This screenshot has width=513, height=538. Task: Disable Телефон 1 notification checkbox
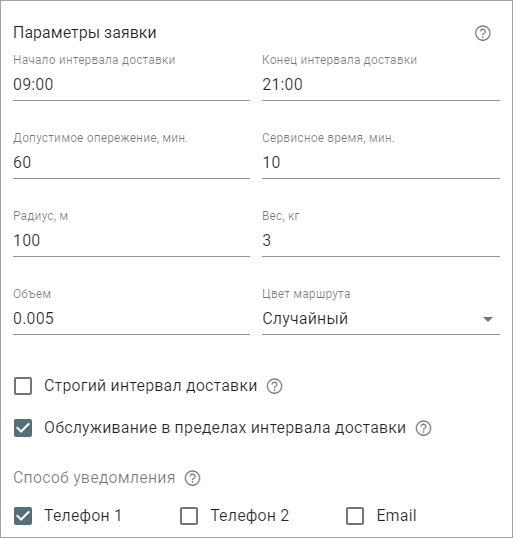click(x=23, y=516)
